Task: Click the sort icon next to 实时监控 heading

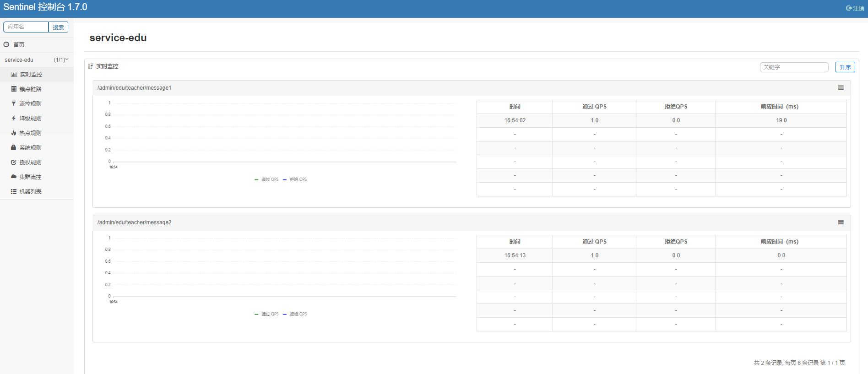Action: pyautogui.click(x=91, y=66)
